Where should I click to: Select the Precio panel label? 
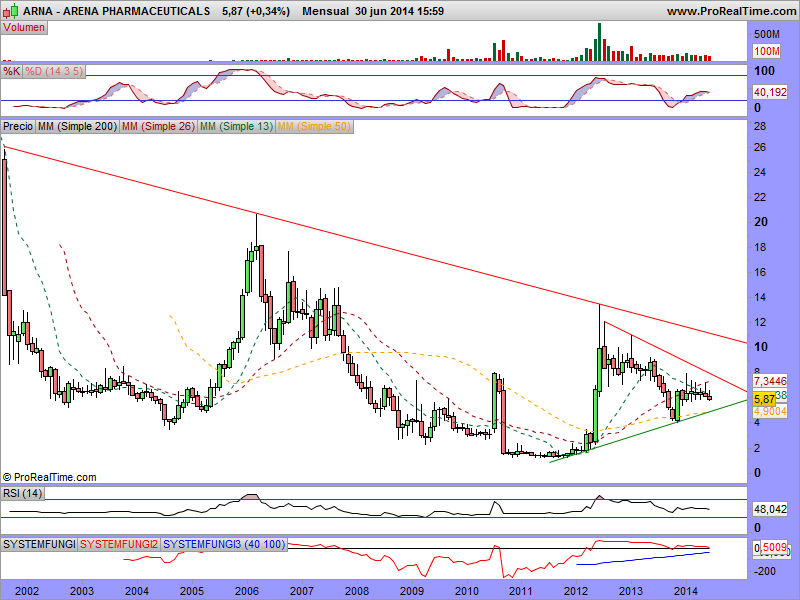18,127
